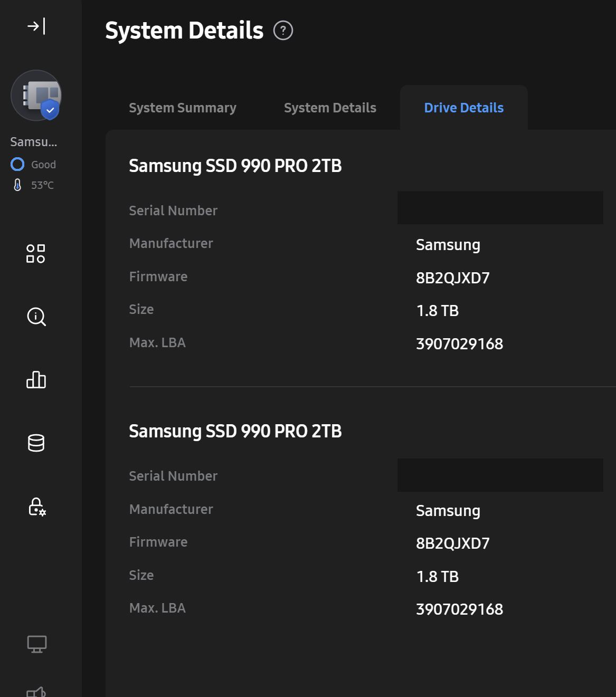616x697 pixels.
Task: Click second drive's 8B2QJXD7 firmware value
Action: click(x=453, y=543)
